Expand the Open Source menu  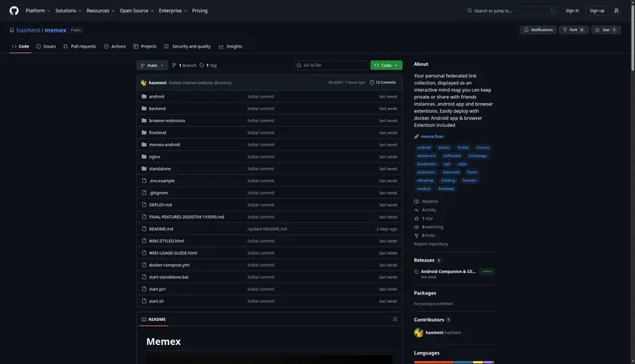(x=137, y=10)
